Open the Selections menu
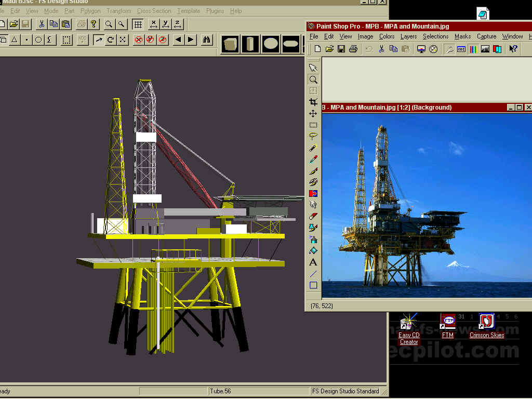Image resolution: width=532 pixels, height=399 pixels. coord(436,36)
